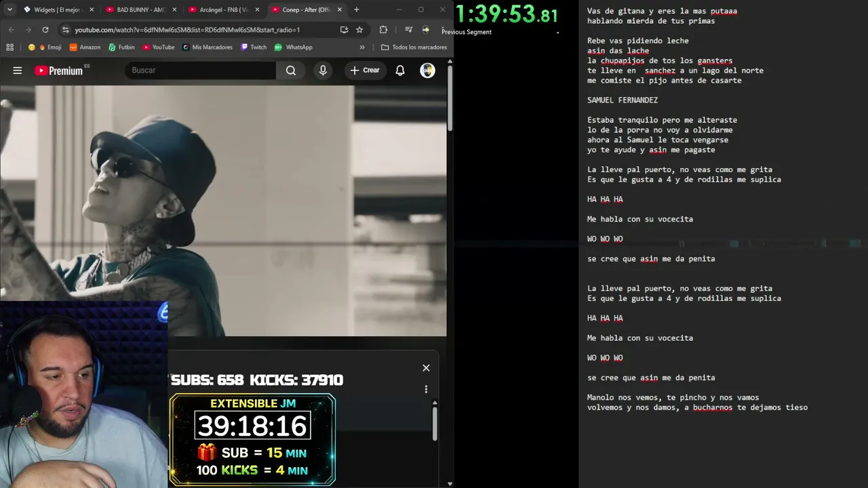Click the line 'lo de la porra no voy a olvidarme'
Screen dimensions: 868x488
[660, 130]
